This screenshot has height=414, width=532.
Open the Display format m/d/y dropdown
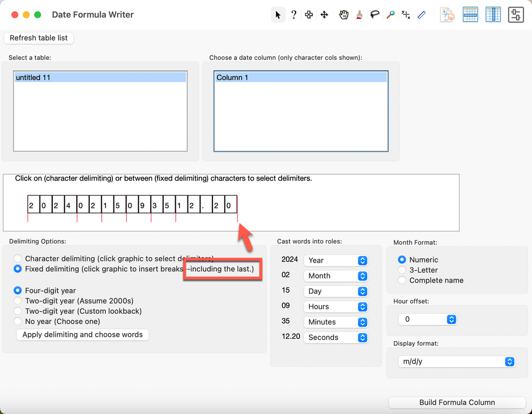tap(456, 361)
